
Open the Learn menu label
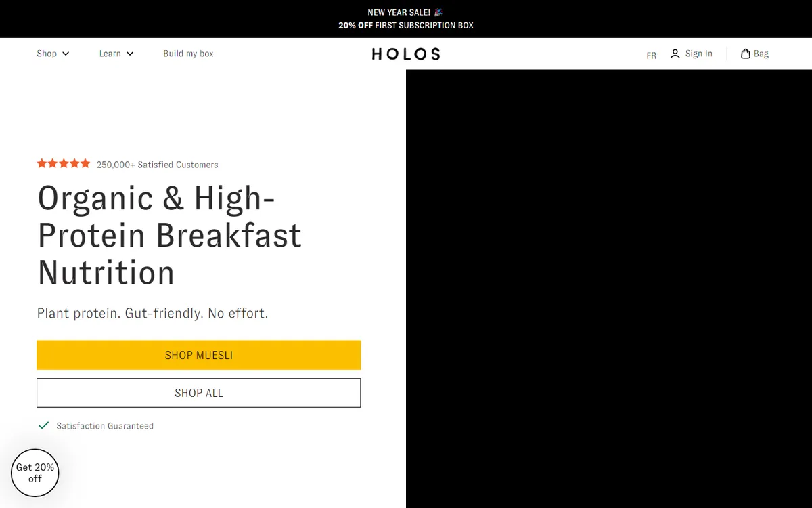coord(110,54)
